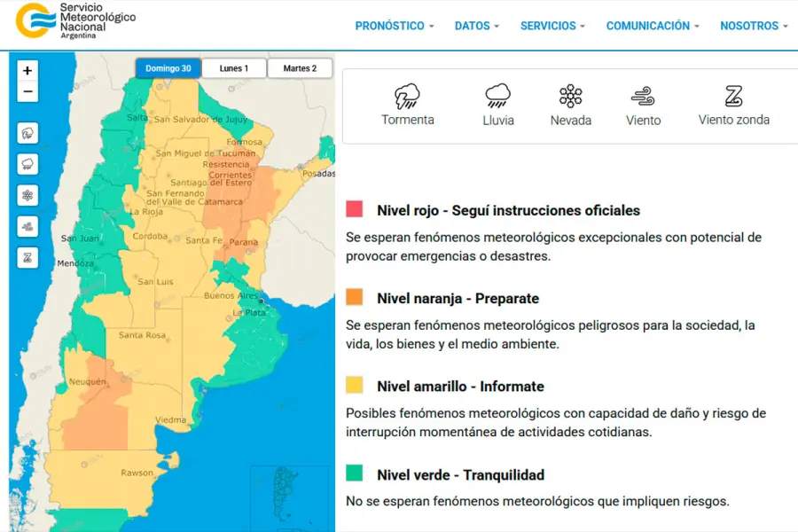Switch to the Martes 2 tab
Viewport: 798px width, 532px height.
[300, 68]
